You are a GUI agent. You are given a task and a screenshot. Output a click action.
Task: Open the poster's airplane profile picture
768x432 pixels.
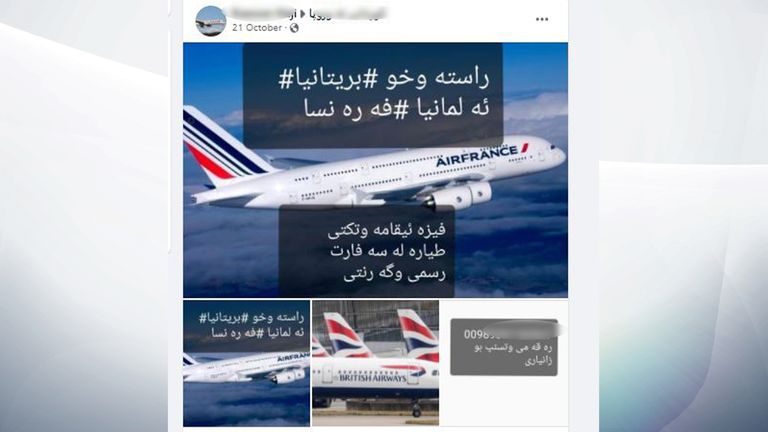click(x=211, y=21)
